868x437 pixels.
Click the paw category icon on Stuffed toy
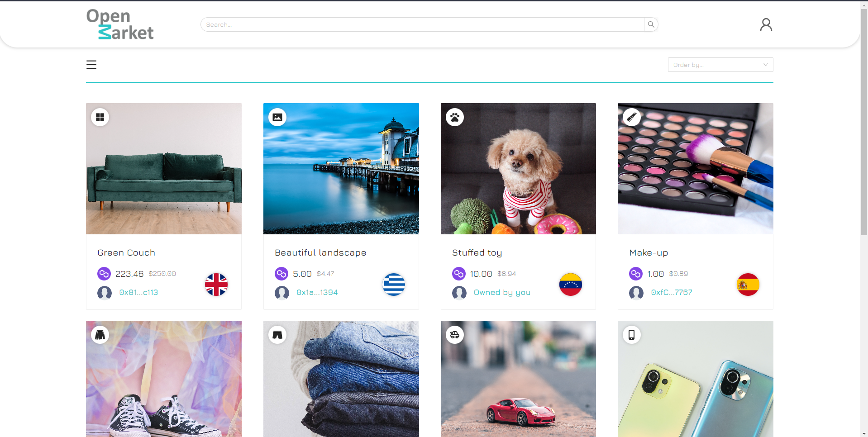[x=455, y=117]
